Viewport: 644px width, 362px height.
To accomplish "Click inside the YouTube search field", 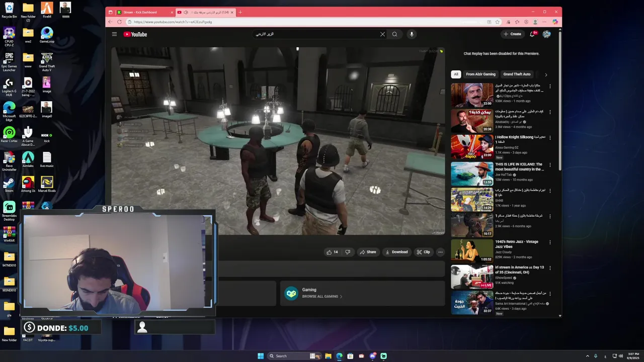I will (316, 34).
